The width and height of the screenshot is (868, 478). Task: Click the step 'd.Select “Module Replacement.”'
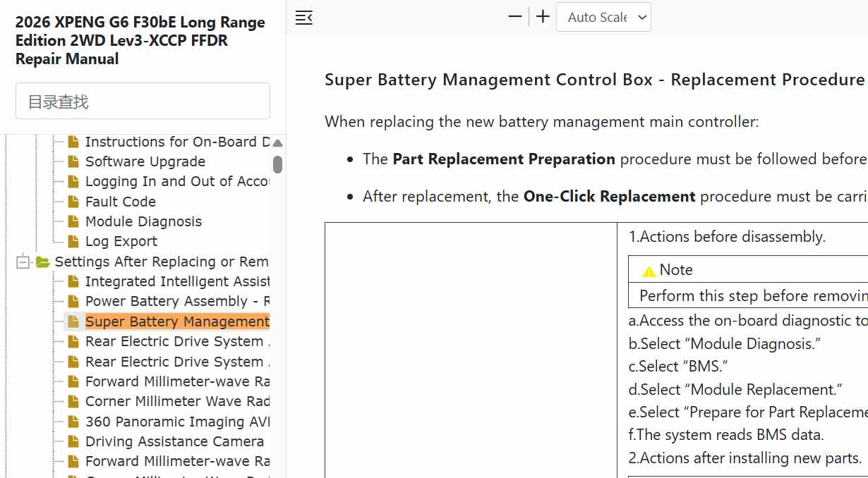735,390
